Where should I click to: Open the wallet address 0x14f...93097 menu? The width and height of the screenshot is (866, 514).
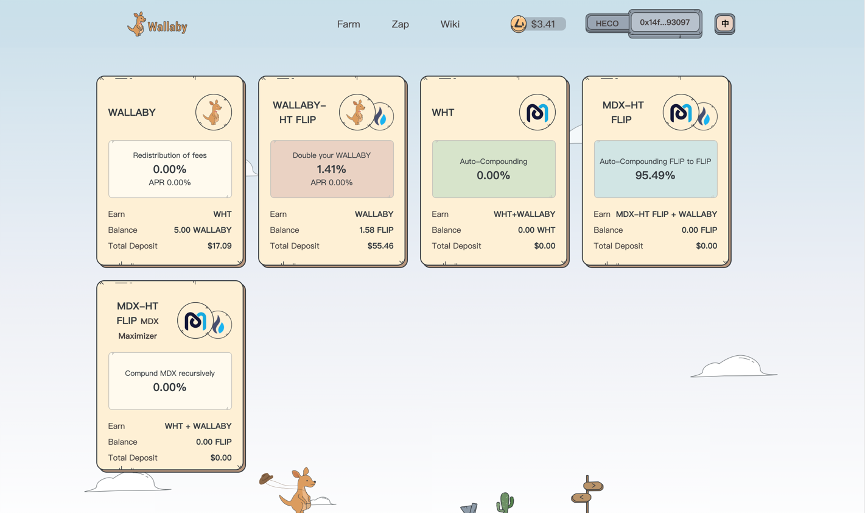(665, 23)
